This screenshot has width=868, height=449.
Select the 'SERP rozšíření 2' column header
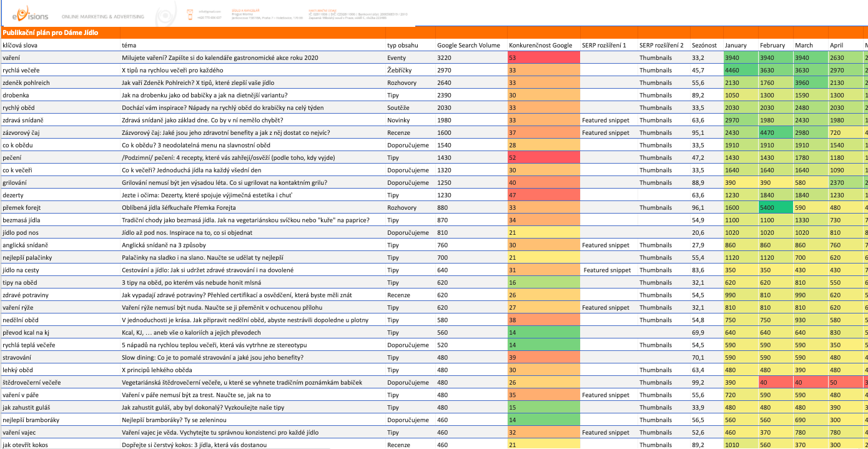pos(663,46)
